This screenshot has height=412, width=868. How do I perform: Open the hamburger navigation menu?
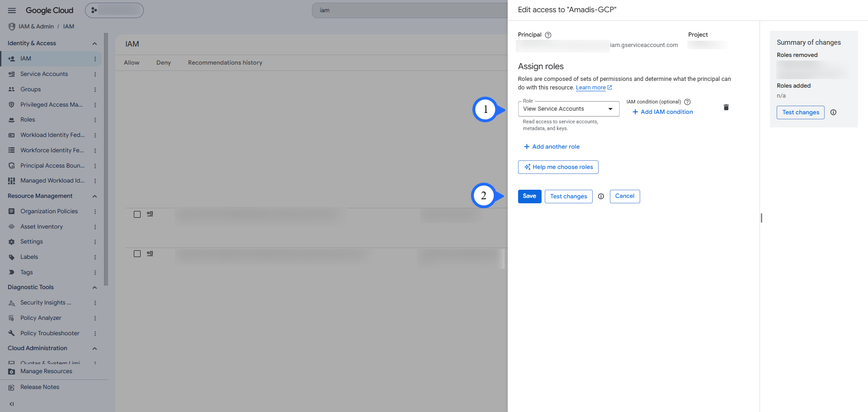(12, 10)
